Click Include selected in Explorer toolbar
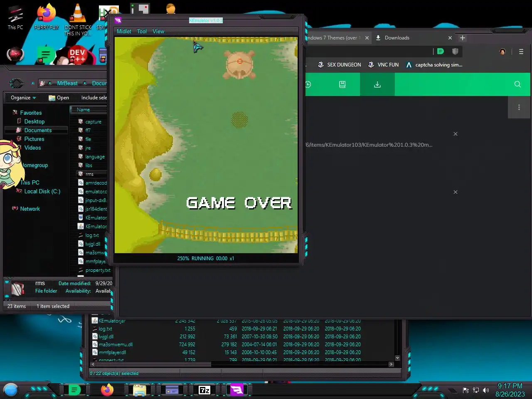Screen dimensions: 532x399 coord(94,98)
